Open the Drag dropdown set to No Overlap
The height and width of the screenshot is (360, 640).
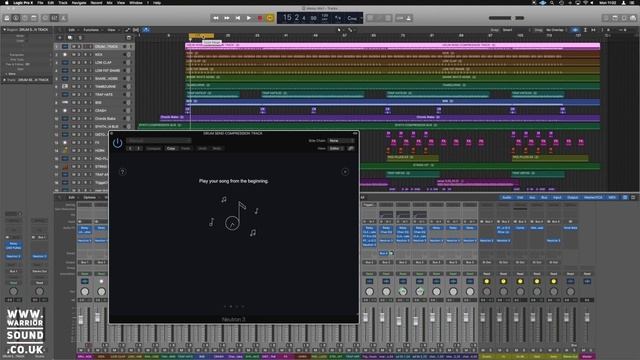coord(556,30)
